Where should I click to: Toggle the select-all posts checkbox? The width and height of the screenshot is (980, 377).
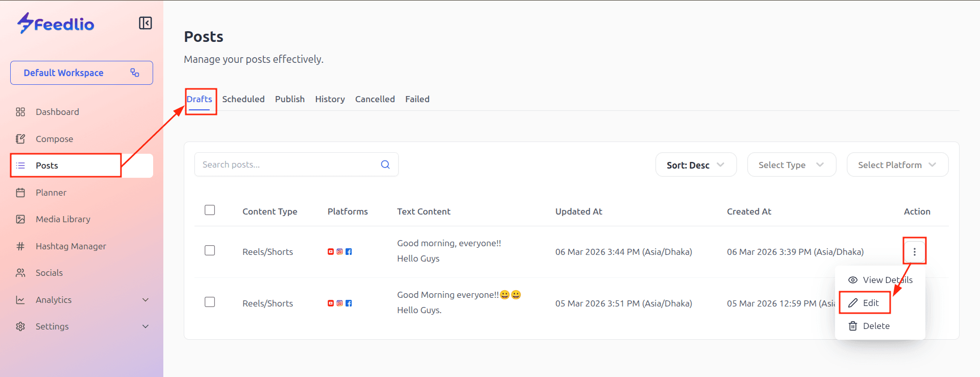pos(210,210)
